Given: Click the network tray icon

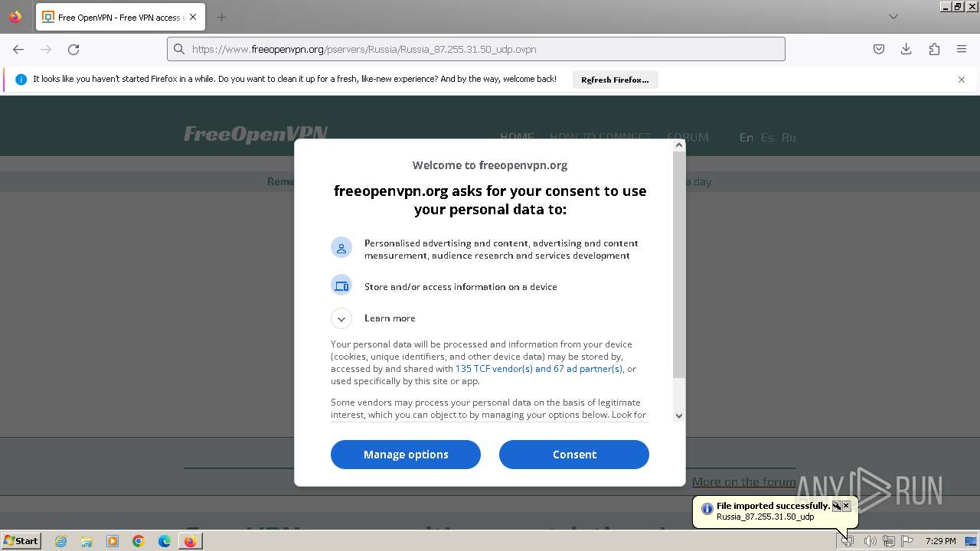Looking at the screenshot, I should pyautogui.click(x=889, y=541).
